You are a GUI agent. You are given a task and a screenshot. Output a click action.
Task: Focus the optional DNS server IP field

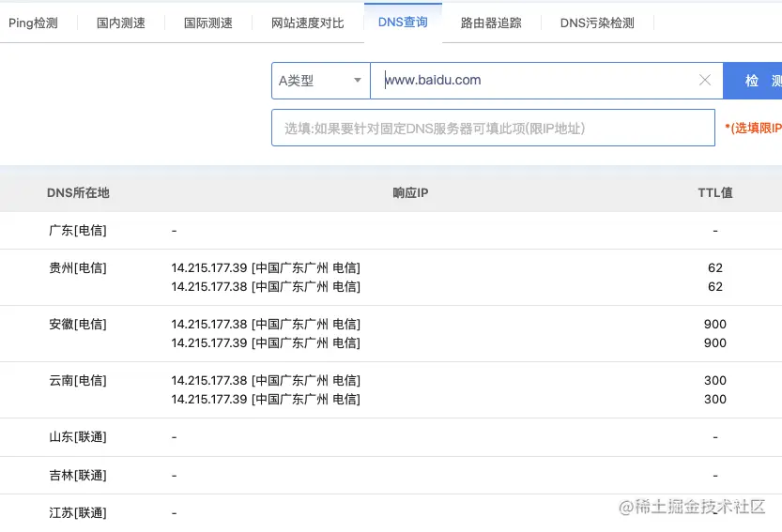(x=493, y=129)
